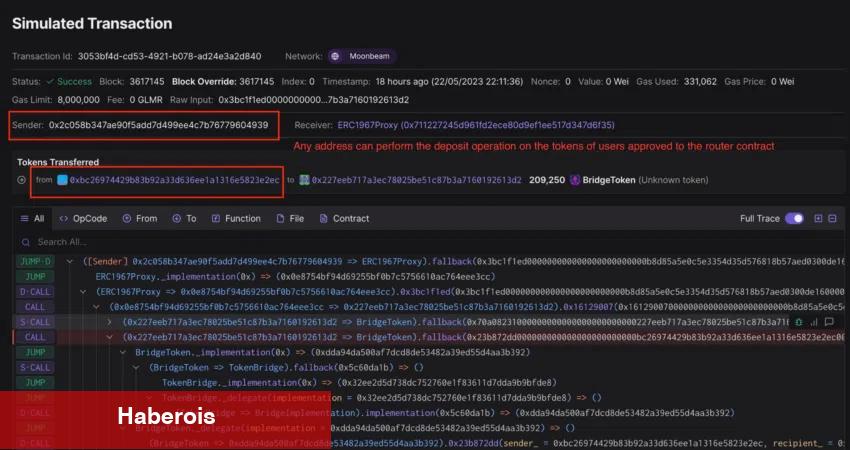The height and width of the screenshot is (450, 850).
Task: Click the JUMP badge beside ERC1967Proxy._implementation
Action: point(35,277)
